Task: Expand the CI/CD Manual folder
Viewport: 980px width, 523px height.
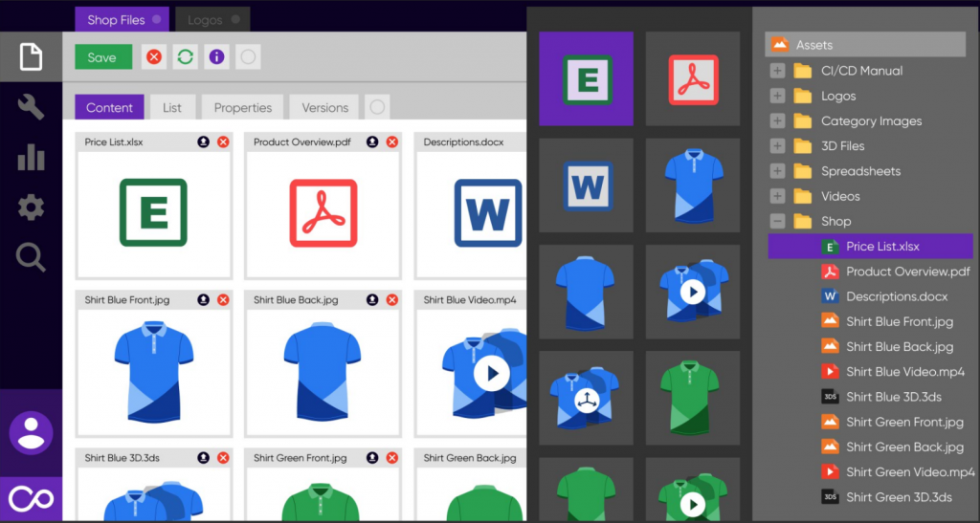Action: (777, 71)
